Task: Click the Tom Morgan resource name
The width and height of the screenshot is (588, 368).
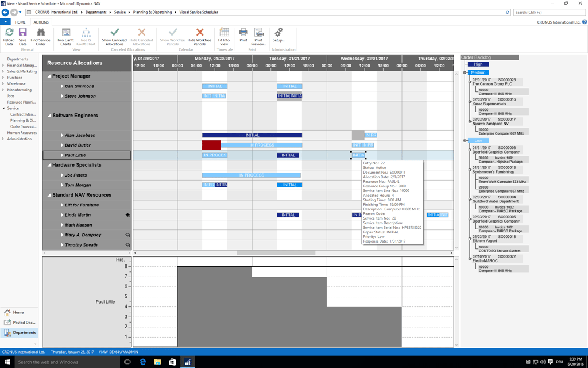Action: pos(78,185)
